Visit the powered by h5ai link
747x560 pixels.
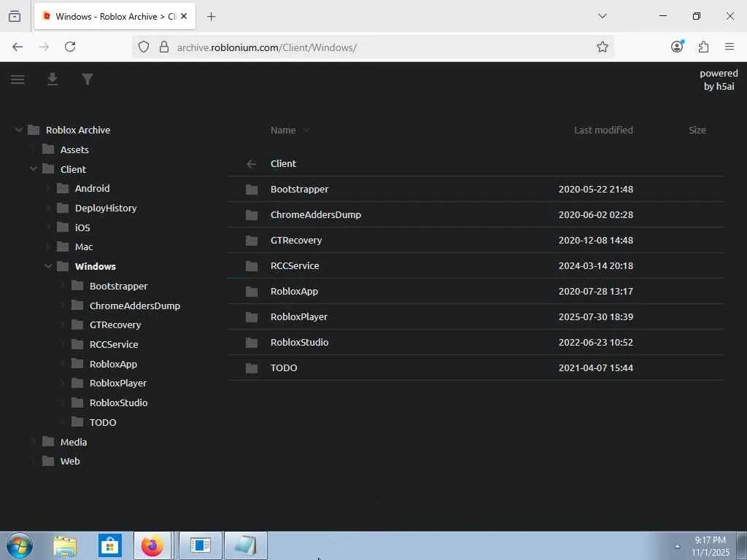[719, 80]
